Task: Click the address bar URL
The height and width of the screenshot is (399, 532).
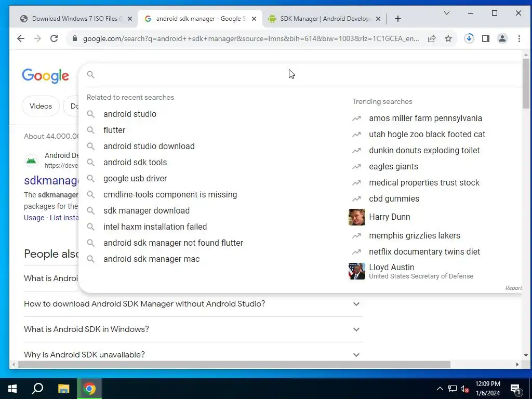Action: [x=250, y=38]
